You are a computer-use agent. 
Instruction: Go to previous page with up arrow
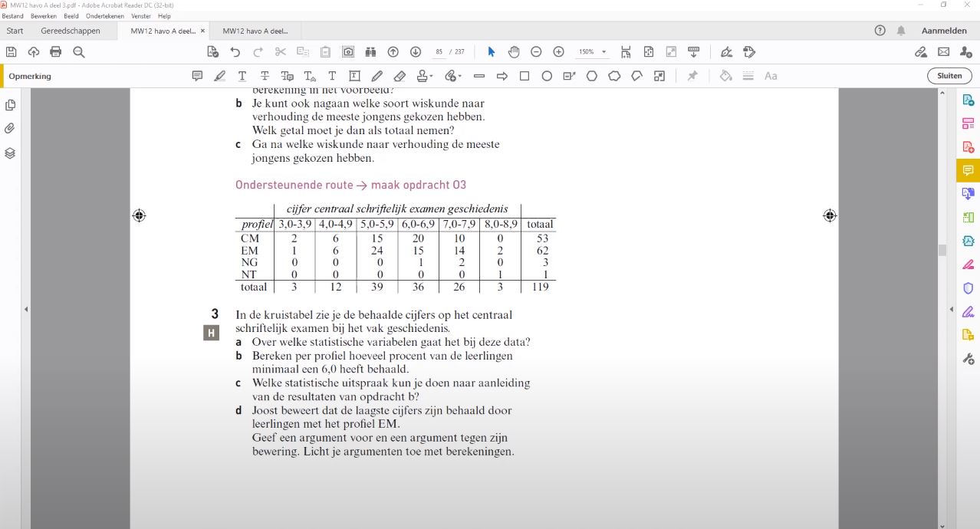393,52
